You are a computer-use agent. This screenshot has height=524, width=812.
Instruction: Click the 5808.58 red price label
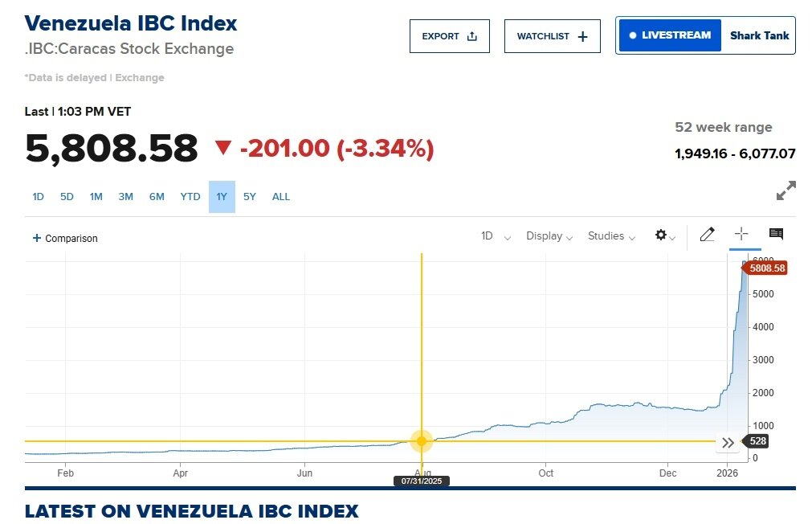(765, 268)
